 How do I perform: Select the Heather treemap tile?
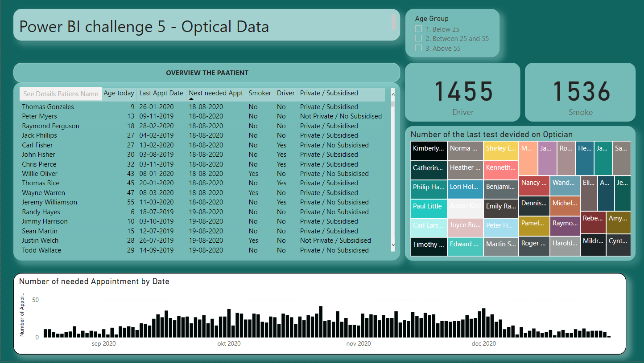[x=465, y=170]
